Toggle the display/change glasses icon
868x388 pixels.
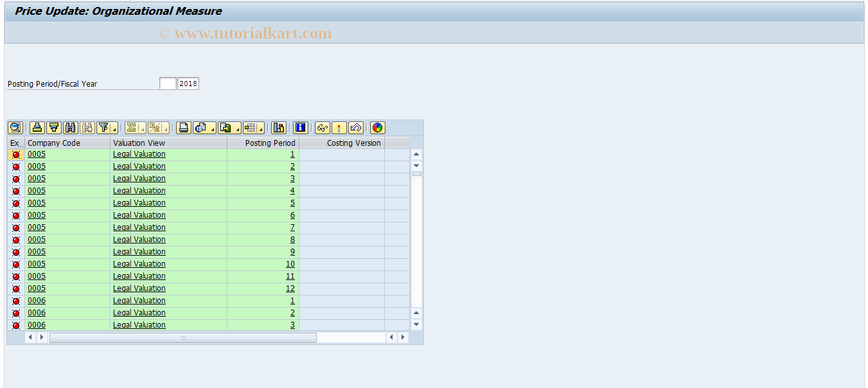click(323, 128)
